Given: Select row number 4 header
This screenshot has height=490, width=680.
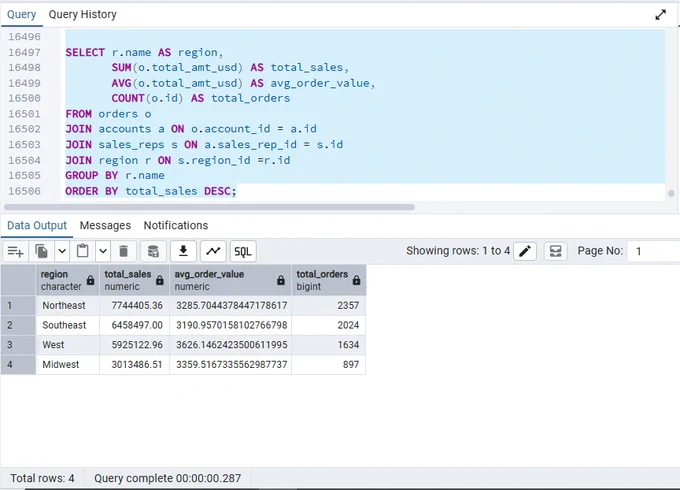Looking at the screenshot, I should pos(18,365).
